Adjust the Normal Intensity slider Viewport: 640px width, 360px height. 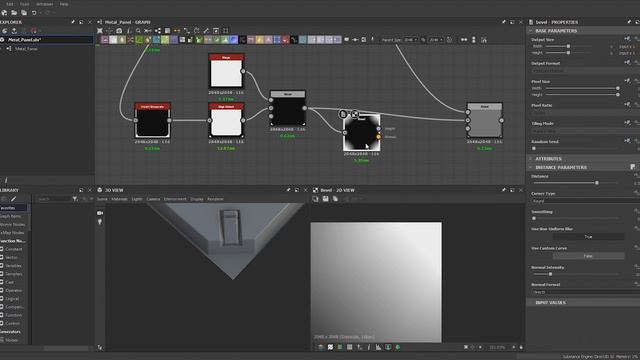point(550,274)
